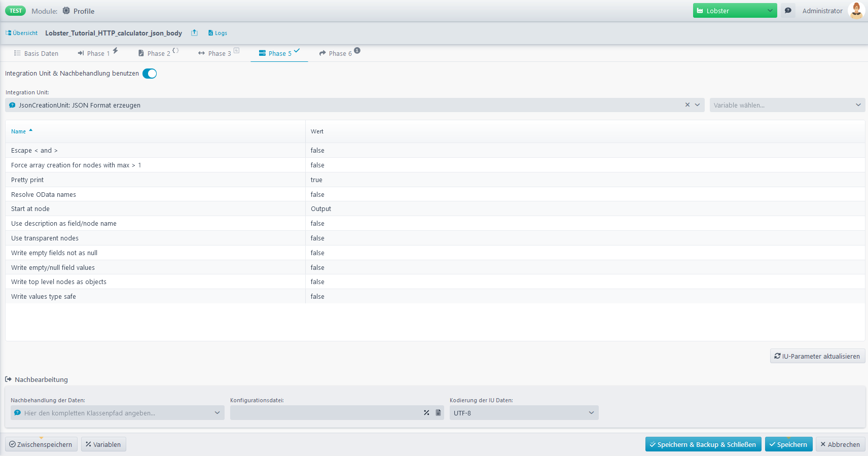Expand the Variable wählen dropdown
Screen dimensions: 868x456
(787, 105)
